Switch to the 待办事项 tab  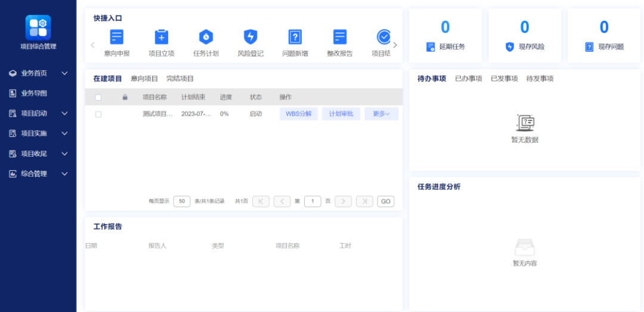(x=432, y=79)
